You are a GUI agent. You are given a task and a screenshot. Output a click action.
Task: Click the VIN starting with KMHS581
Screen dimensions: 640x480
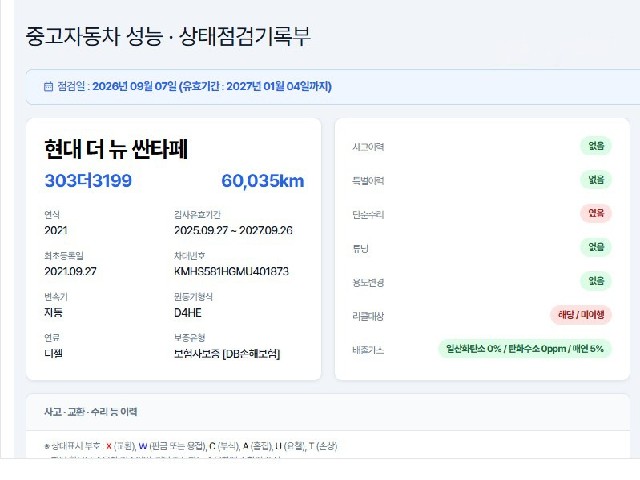231,271
